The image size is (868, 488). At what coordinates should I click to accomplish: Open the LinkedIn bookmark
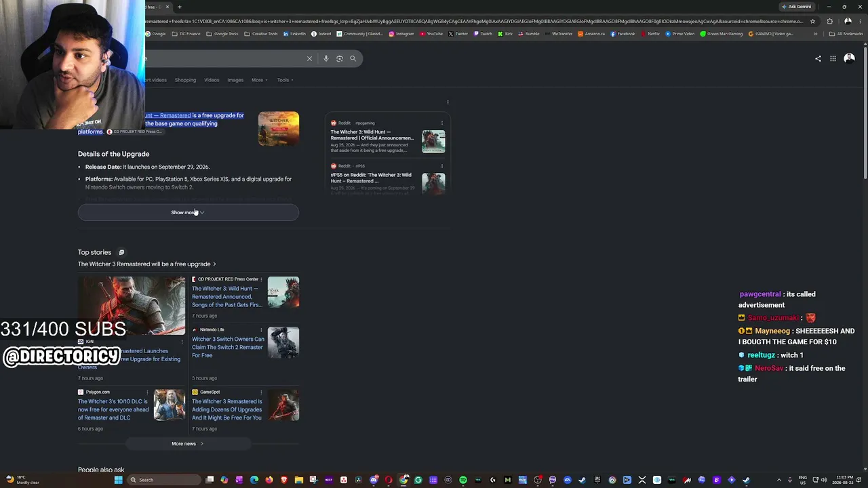tap(295, 34)
